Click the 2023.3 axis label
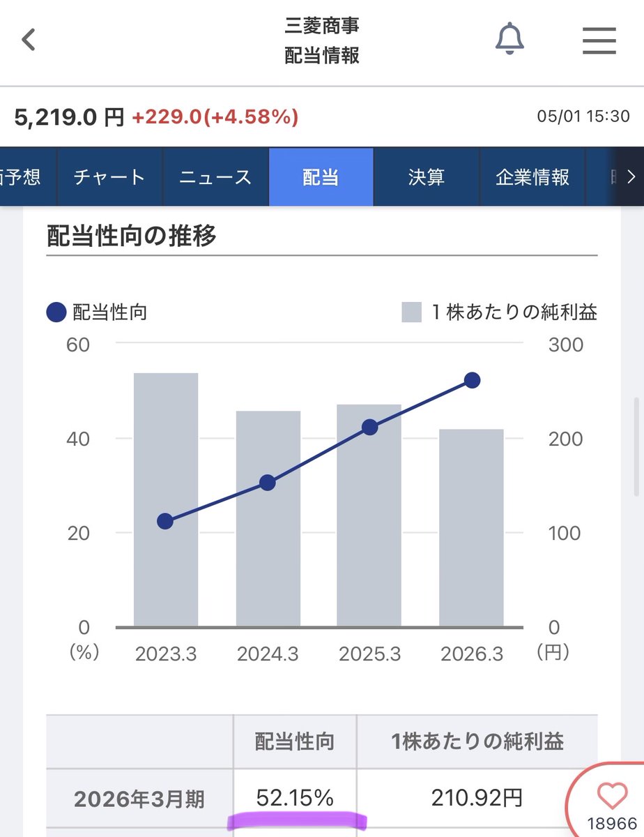644x837 pixels. [166, 654]
